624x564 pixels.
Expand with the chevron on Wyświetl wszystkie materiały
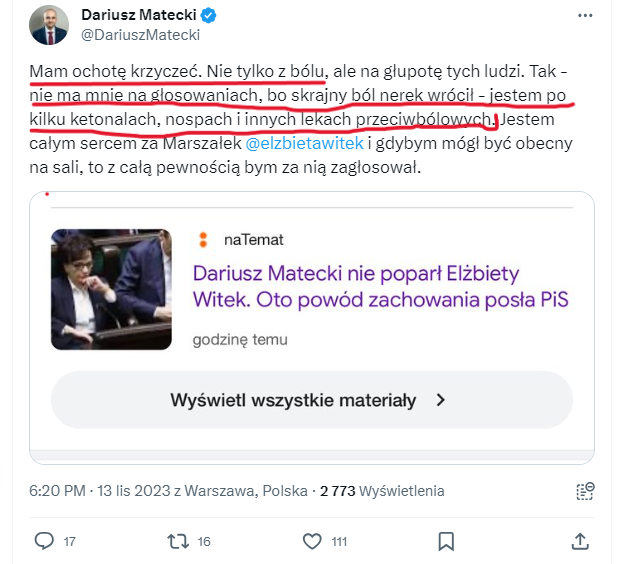pyautogui.click(x=440, y=400)
